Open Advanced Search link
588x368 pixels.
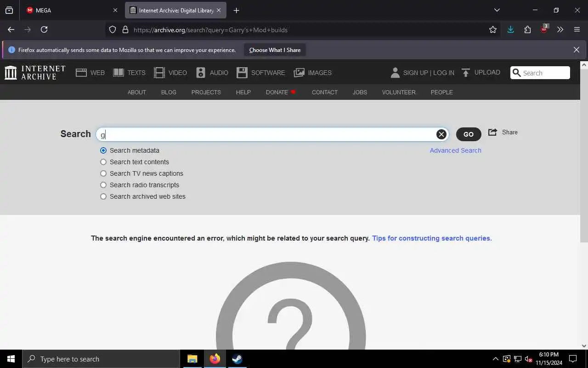coord(456,150)
